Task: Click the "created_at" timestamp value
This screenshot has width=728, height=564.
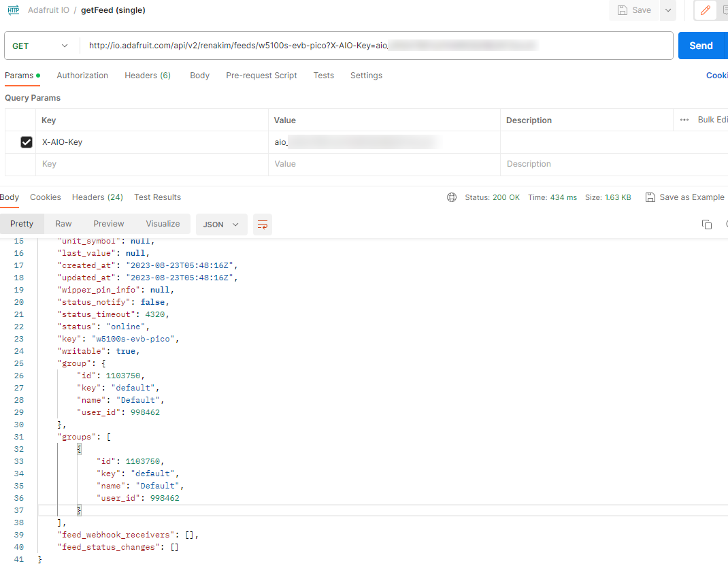Action: point(180,265)
